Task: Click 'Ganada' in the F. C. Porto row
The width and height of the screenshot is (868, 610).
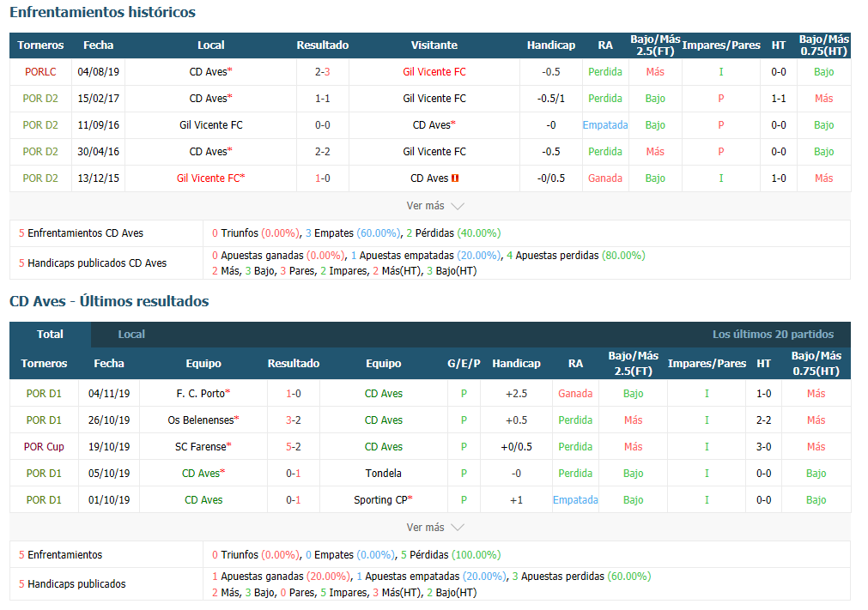Action: pyautogui.click(x=575, y=394)
